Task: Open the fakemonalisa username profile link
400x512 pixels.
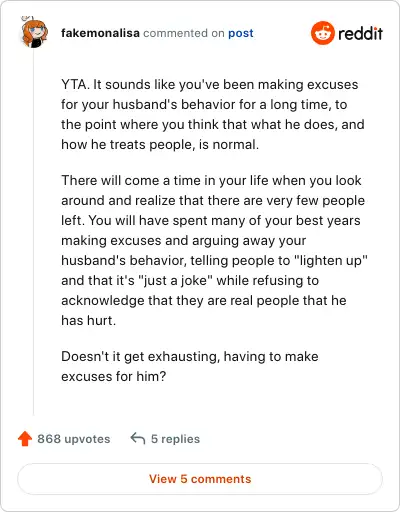Action: (100, 33)
